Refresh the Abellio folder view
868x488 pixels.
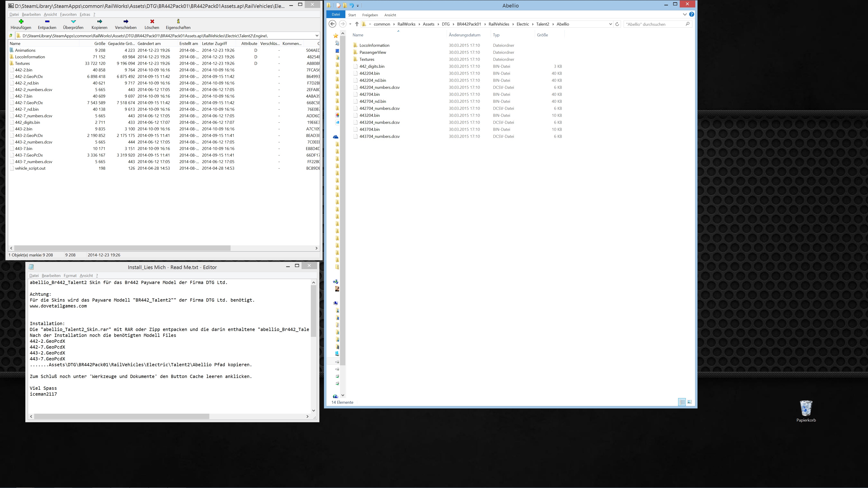(x=617, y=24)
